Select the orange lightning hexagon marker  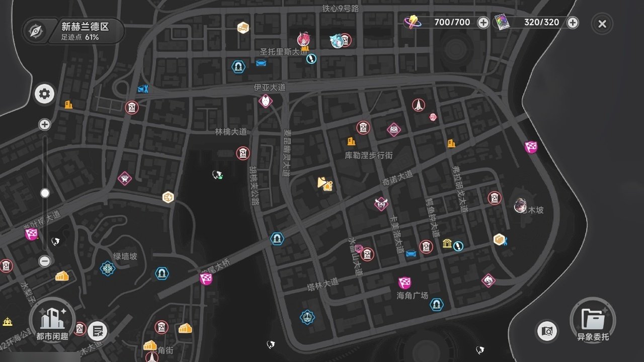pyautogui.click(x=168, y=197)
